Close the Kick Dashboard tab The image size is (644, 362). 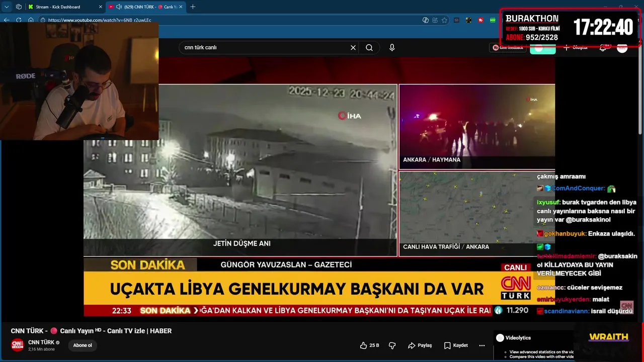pos(100,7)
